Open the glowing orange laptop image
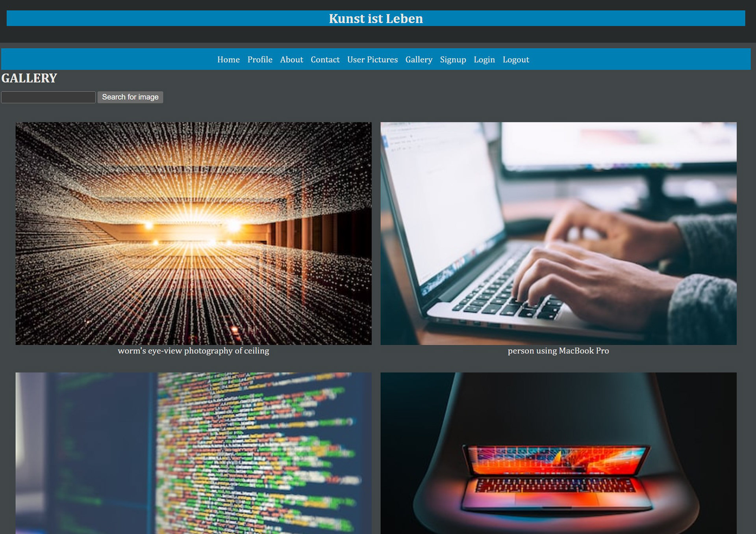The width and height of the screenshot is (756, 534). coord(558,453)
